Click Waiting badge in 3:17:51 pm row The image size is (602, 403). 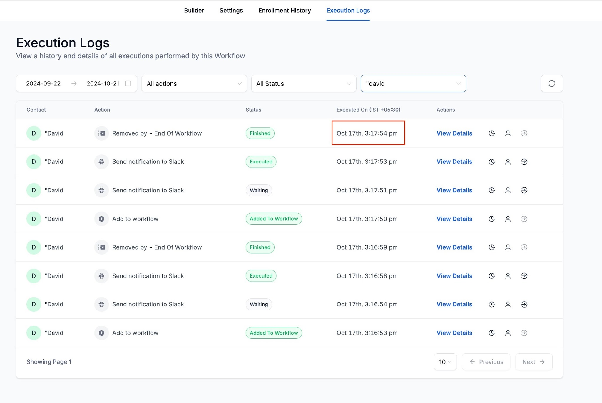click(x=259, y=190)
